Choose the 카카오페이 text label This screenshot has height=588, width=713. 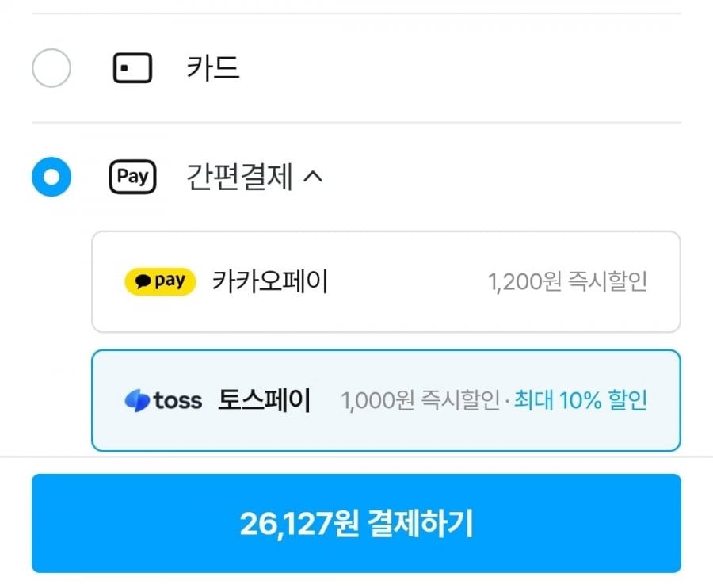[x=270, y=281]
